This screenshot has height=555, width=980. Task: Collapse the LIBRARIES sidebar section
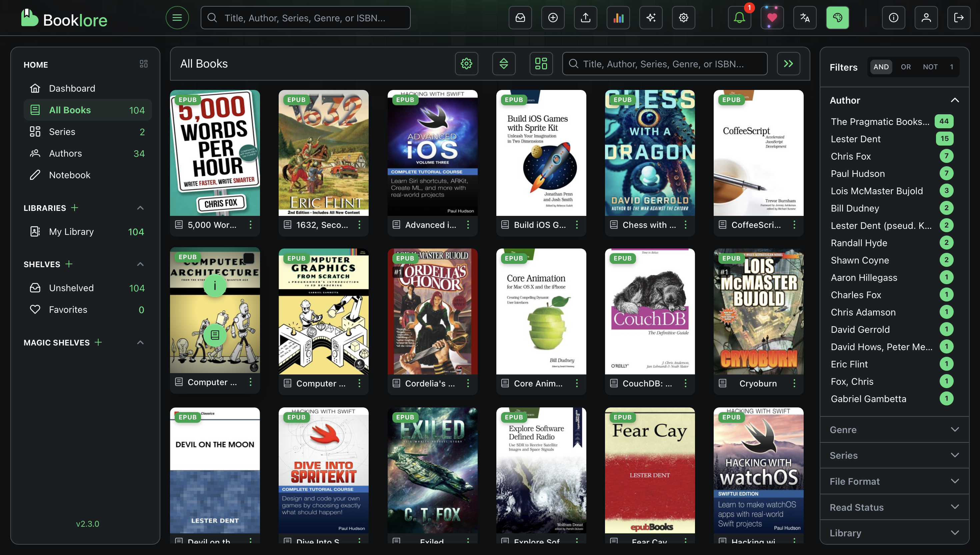[x=140, y=208]
